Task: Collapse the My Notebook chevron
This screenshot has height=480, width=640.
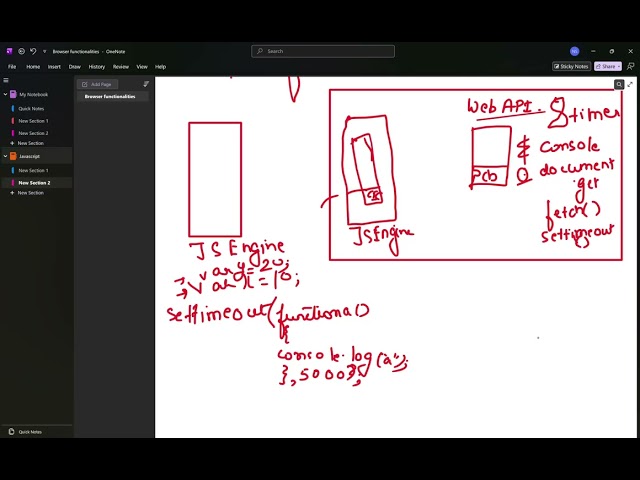Action: point(5,94)
